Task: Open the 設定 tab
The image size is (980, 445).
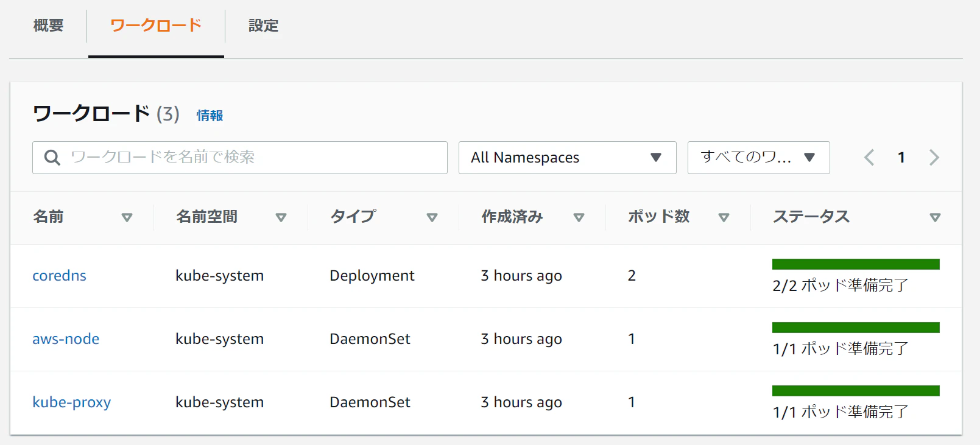Action: 263,26
